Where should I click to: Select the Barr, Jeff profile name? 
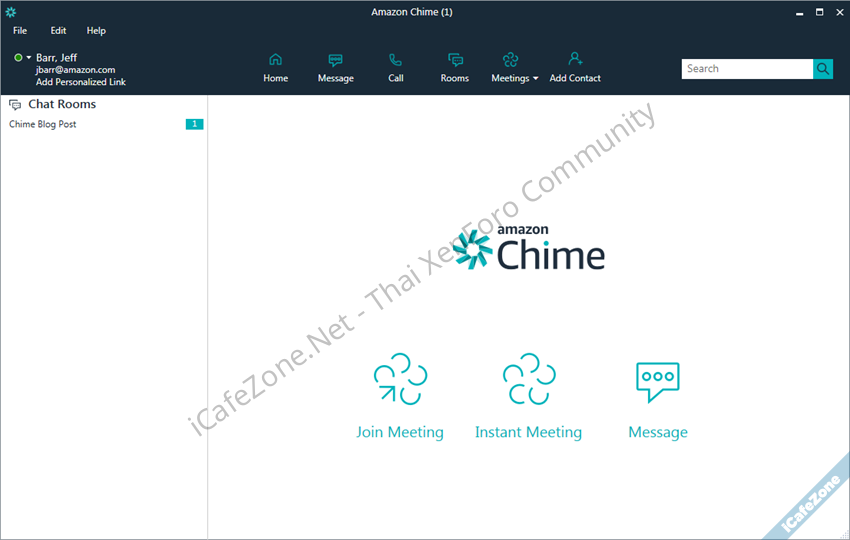pos(56,57)
